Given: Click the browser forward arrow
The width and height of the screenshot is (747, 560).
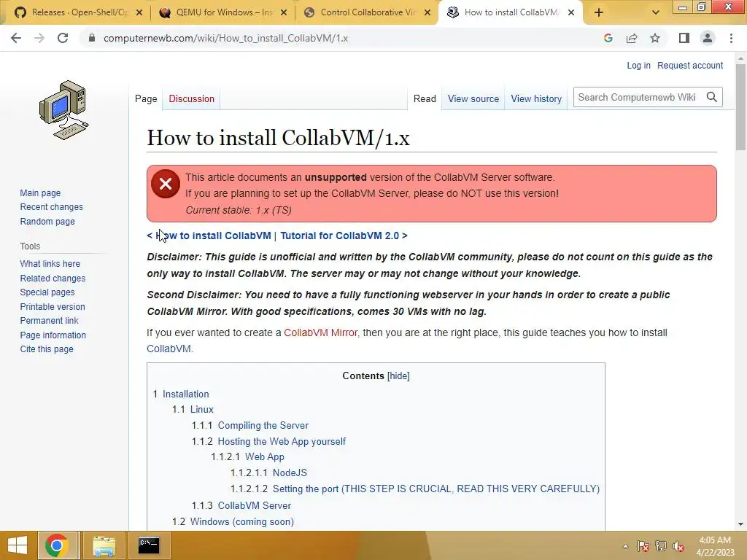Looking at the screenshot, I should 39,38.
